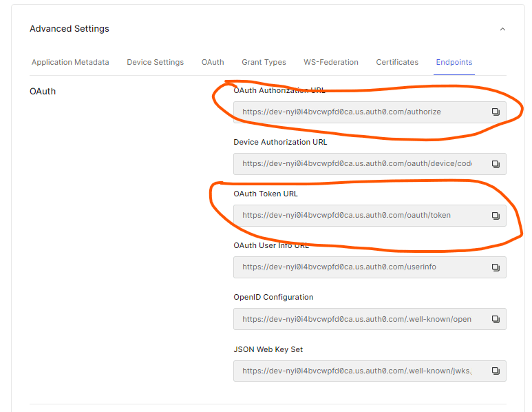Copy the OAuth Authorization URL
The height and width of the screenshot is (412, 532).
coord(495,112)
